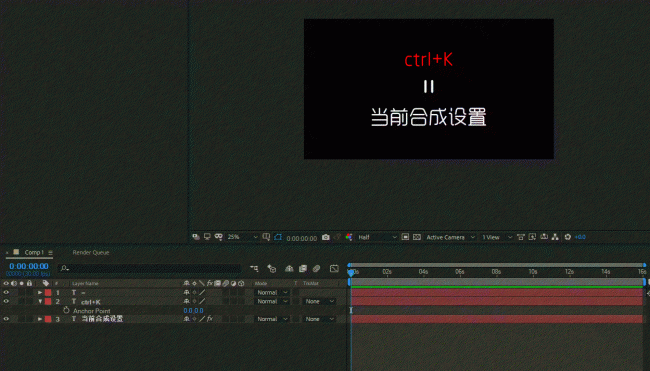Click the 06s mark on the time ruler
This screenshot has height=371, width=650.
pos(459,272)
